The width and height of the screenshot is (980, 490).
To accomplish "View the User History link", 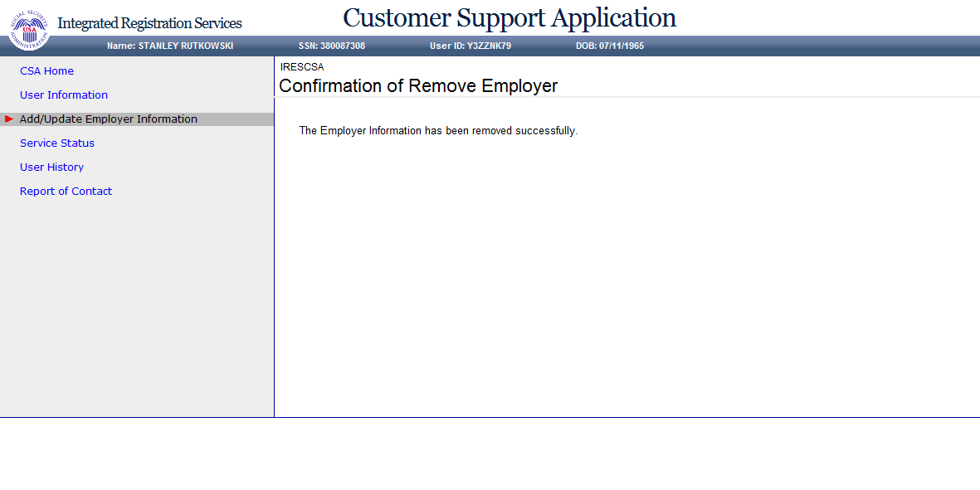I will 52,167.
